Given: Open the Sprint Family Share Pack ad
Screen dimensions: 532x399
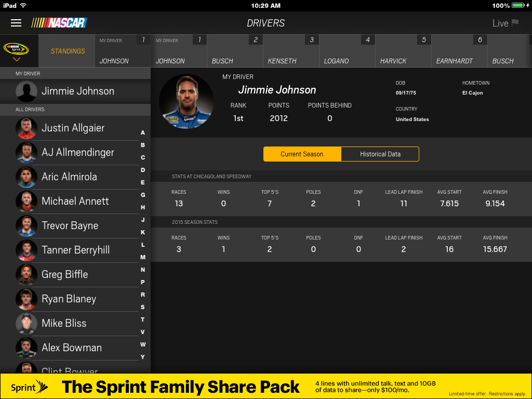Looking at the screenshot, I should point(266,387).
